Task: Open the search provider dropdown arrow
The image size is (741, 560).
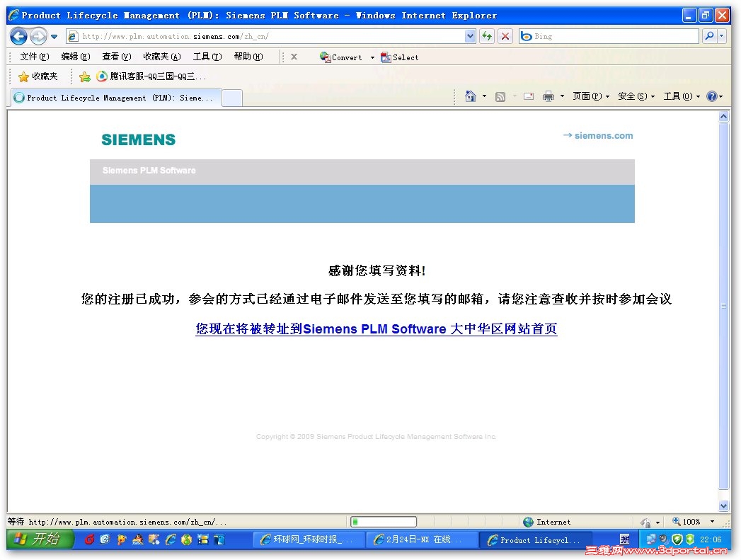Action: coord(721,36)
